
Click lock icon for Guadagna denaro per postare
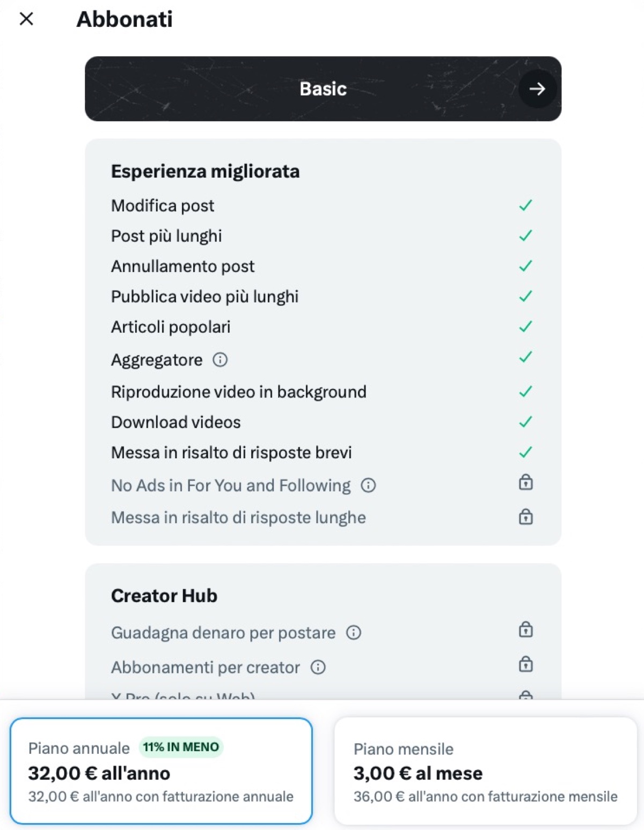coord(526,629)
